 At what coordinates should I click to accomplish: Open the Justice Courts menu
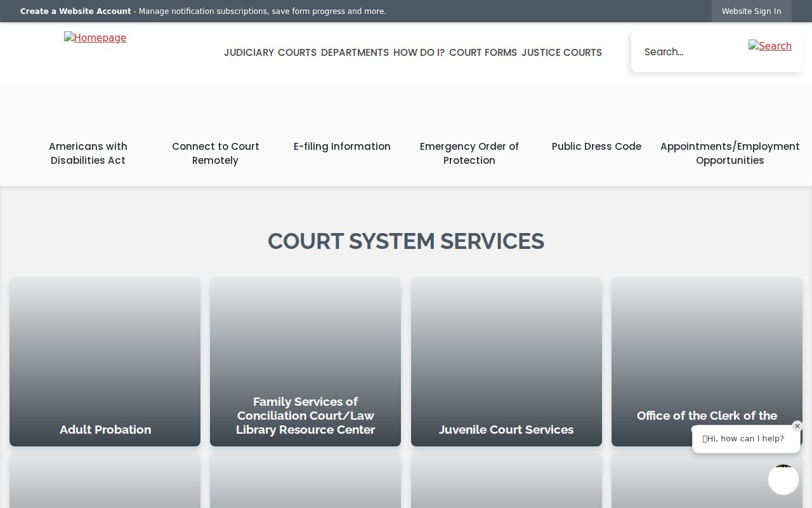click(561, 53)
